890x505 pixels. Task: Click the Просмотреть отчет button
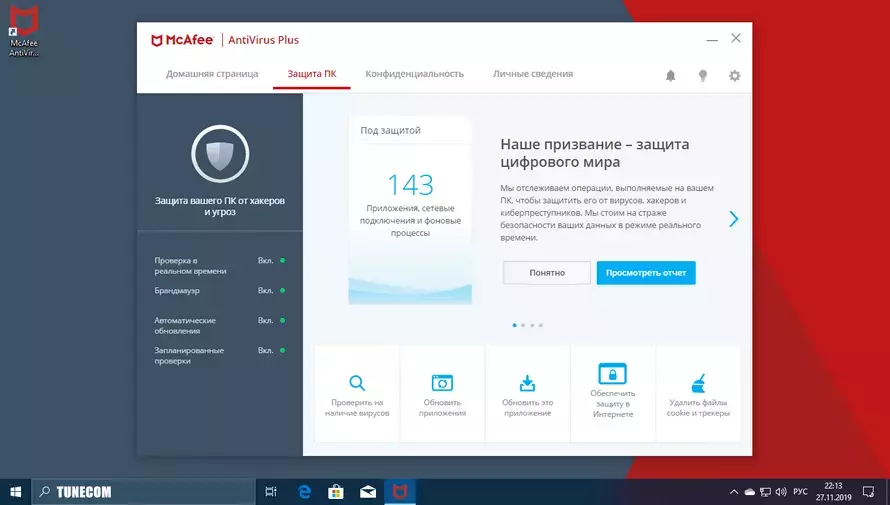(646, 273)
